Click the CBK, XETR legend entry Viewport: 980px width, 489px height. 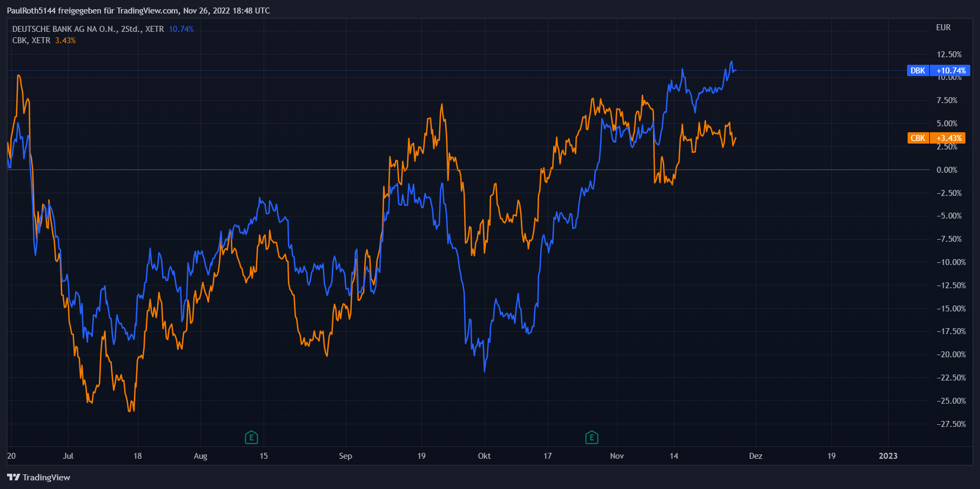pos(31,40)
